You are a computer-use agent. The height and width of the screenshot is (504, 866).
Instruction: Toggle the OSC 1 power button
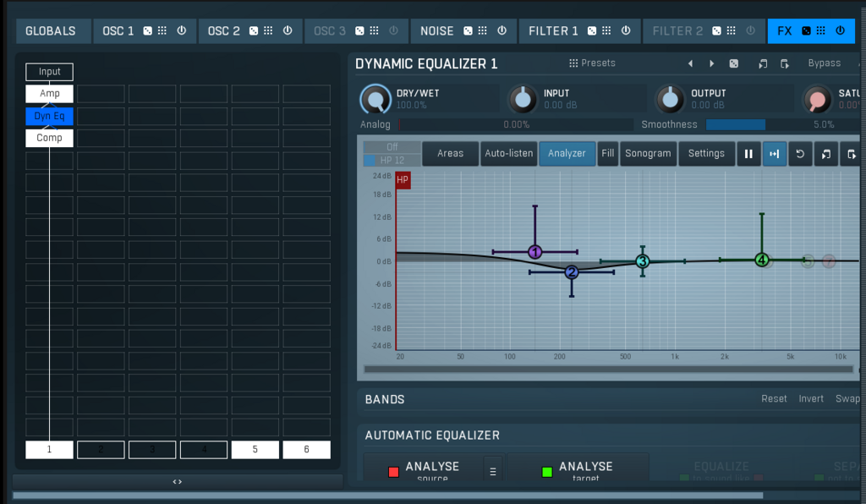point(181,30)
